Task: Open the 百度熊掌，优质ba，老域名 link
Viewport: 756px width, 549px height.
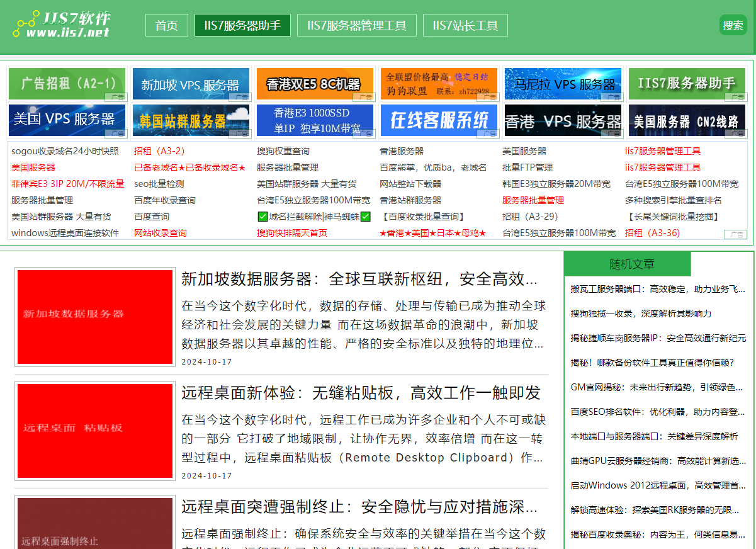Action: [433, 167]
